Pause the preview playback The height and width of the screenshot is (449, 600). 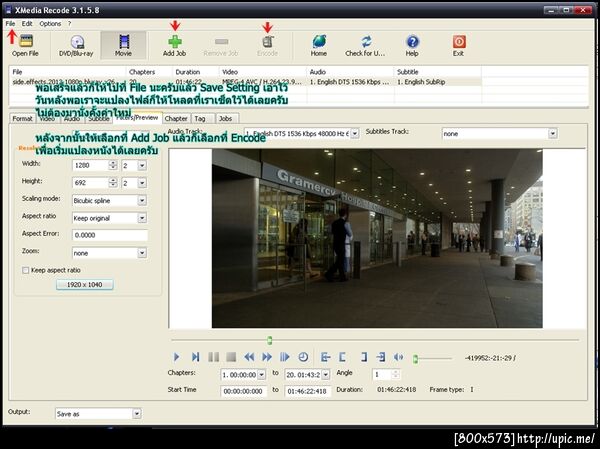tap(214, 357)
